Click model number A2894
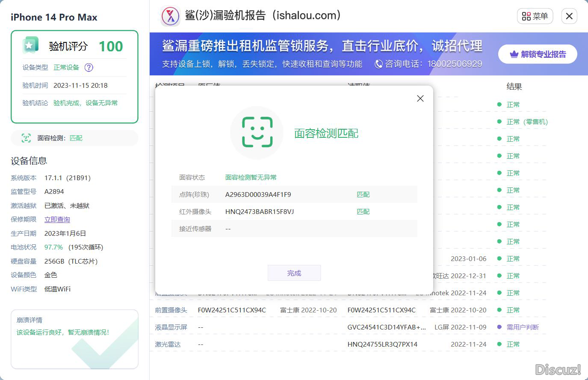Viewport: 588px width, 380px height. tap(54, 192)
